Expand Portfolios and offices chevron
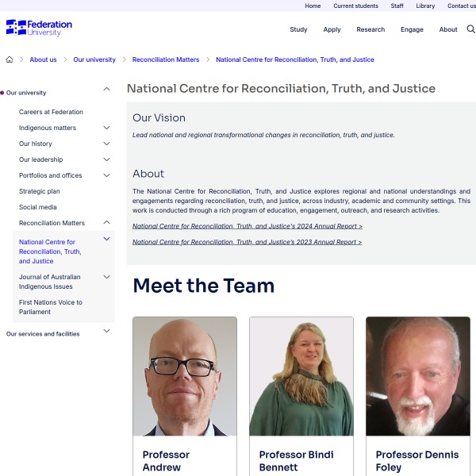Image resolution: width=476 pixels, height=476 pixels. point(106,175)
